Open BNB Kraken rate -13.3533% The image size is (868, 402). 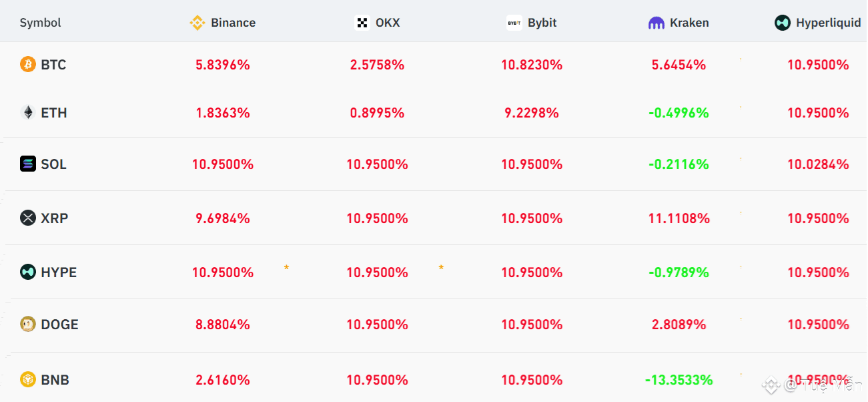679,380
